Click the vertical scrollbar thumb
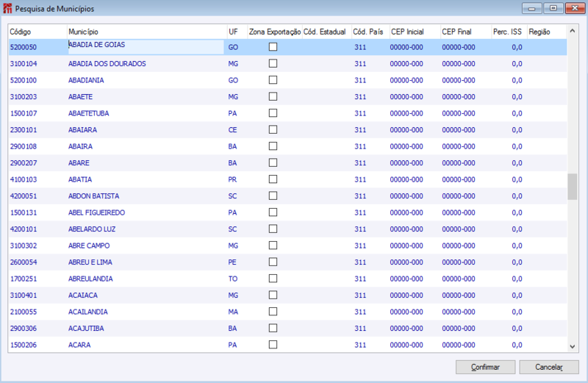This screenshot has width=588, height=383. [573, 187]
